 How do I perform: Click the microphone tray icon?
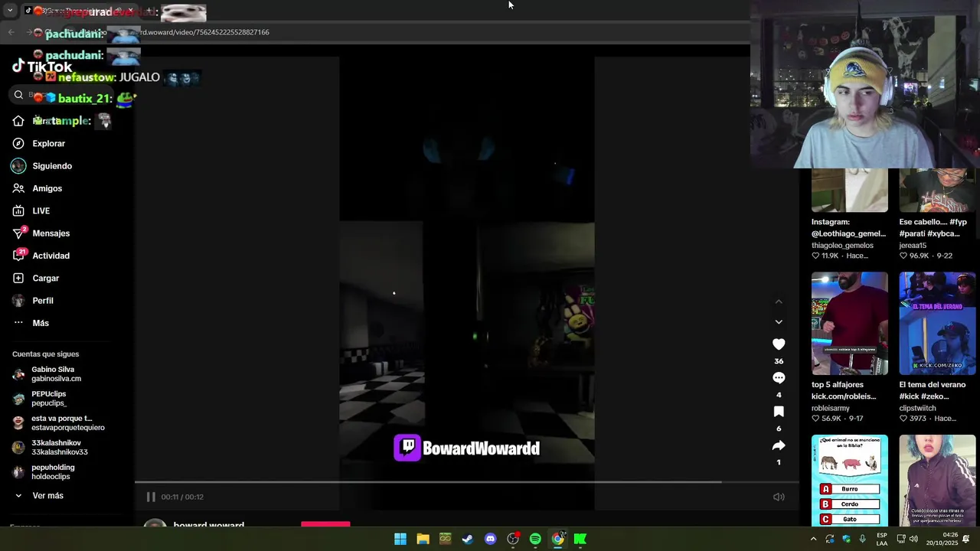(863, 539)
